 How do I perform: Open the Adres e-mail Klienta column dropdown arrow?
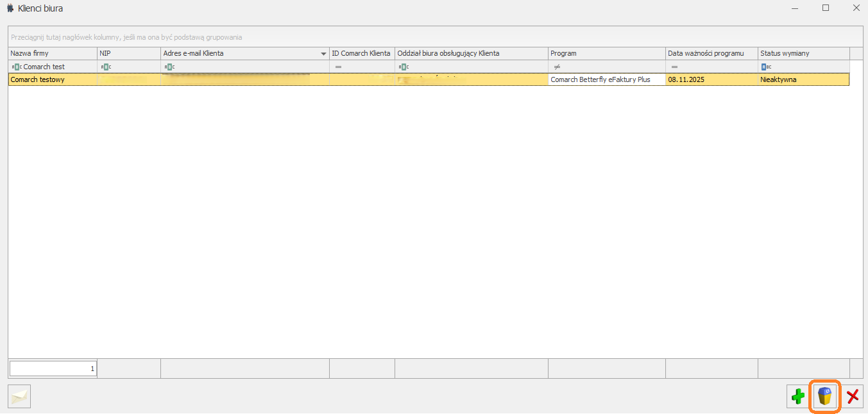click(323, 54)
